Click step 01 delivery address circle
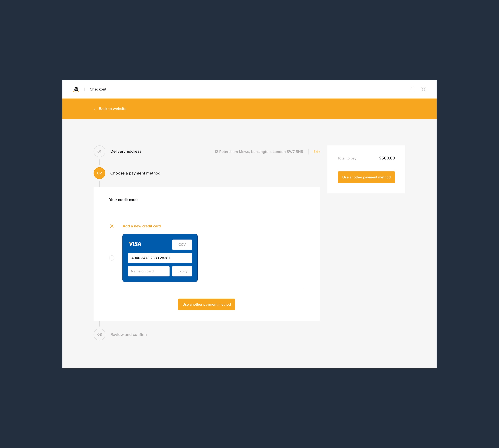 pyautogui.click(x=99, y=151)
